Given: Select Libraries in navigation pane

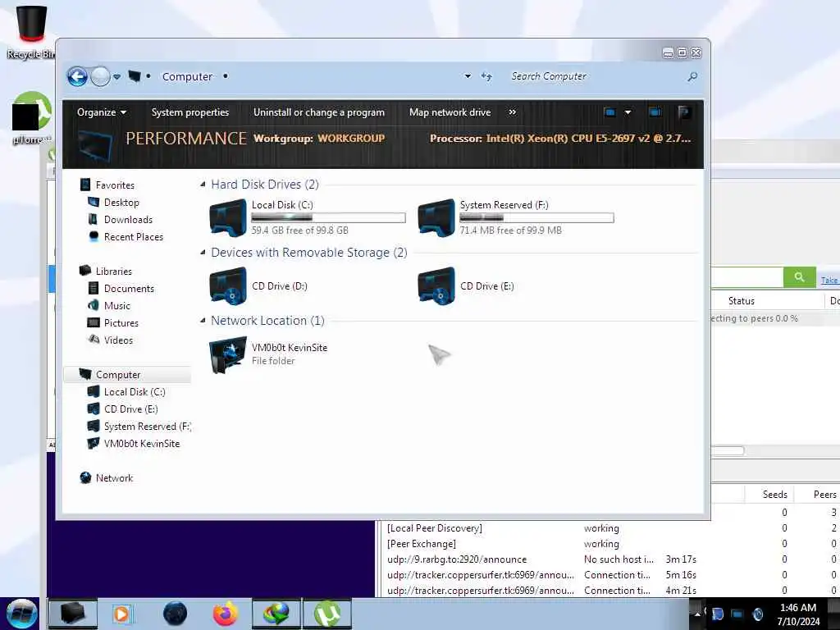Looking at the screenshot, I should 113,271.
